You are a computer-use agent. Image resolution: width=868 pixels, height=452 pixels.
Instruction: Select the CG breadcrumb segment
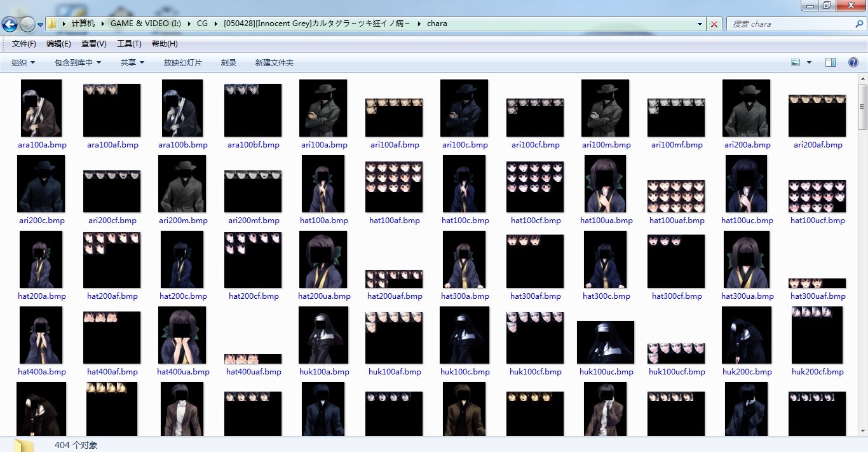coord(202,24)
